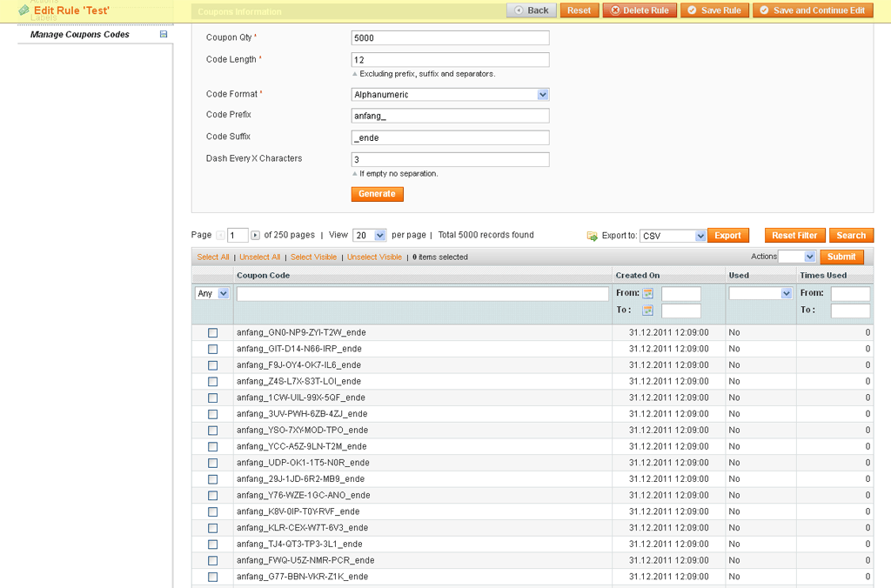Click the page number input field
Viewport: 891px width, 588px height.
click(x=238, y=235)
